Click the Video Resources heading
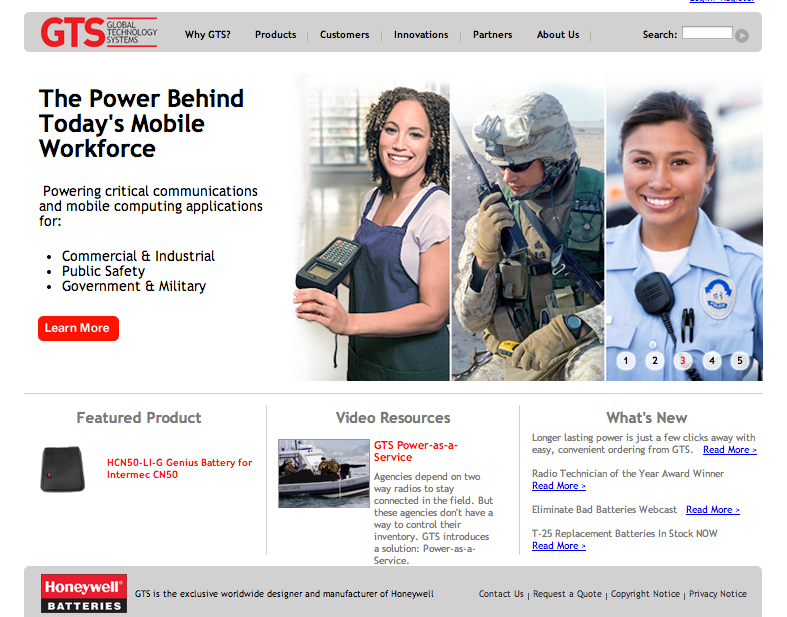Image resolution: width=787 pixels, height=617 pixels. click(x=393, y=418)
